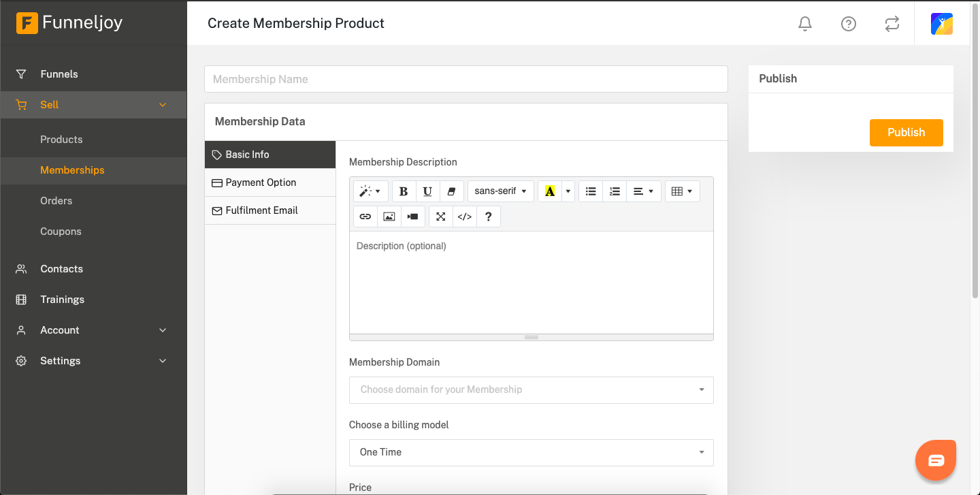This screenshot has width=980, height=495.
Task: Open the sans-serif font family dropdown
Action: click(x=501, y=191)
